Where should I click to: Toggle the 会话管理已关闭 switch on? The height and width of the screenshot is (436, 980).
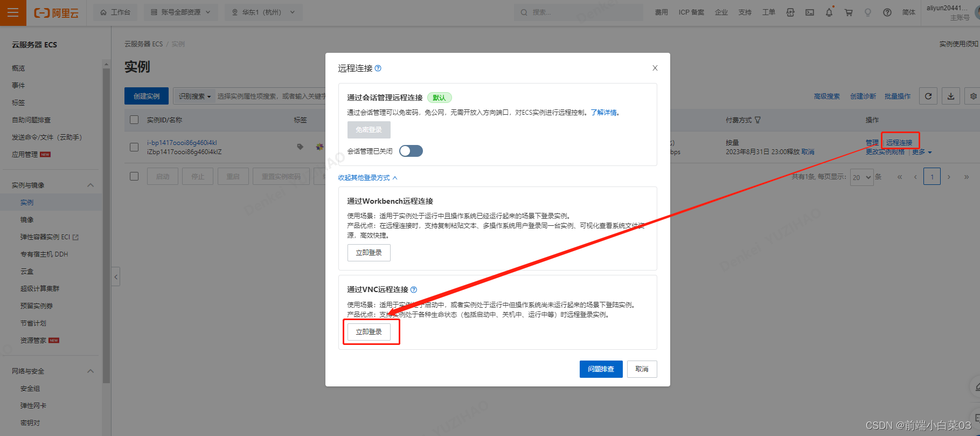411,151
